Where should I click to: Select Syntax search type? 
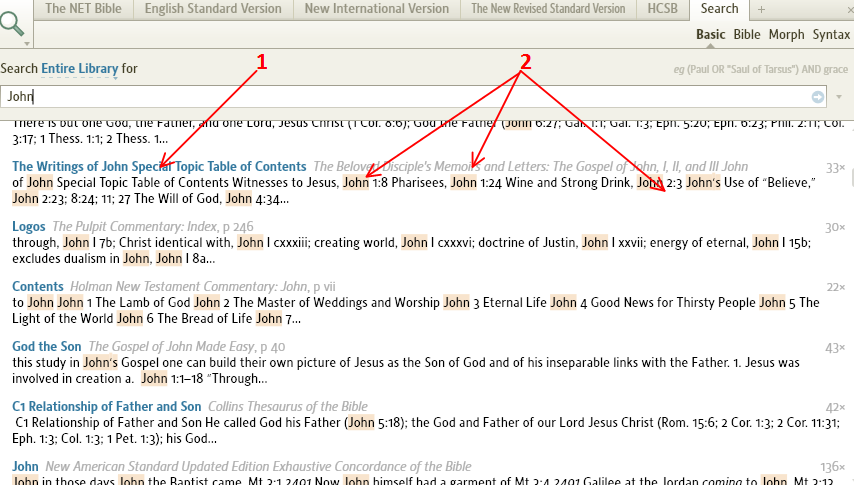(x=831, y=34)
